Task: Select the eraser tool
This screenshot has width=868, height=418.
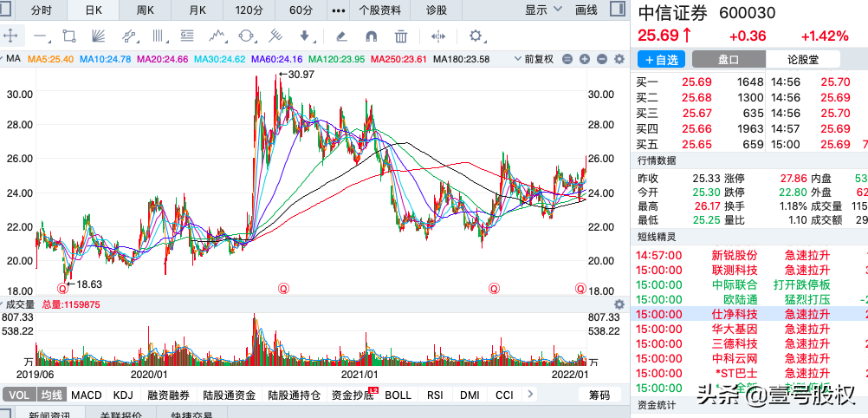Action: pos(341,36)
